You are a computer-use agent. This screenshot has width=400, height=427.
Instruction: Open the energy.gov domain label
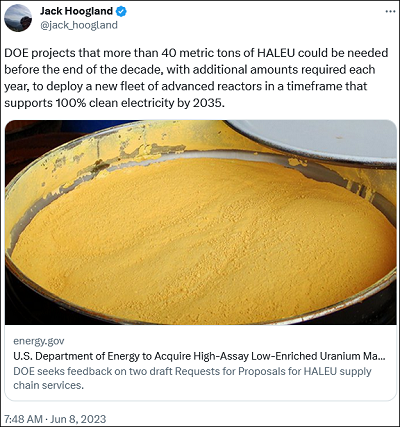click(39, 341)
